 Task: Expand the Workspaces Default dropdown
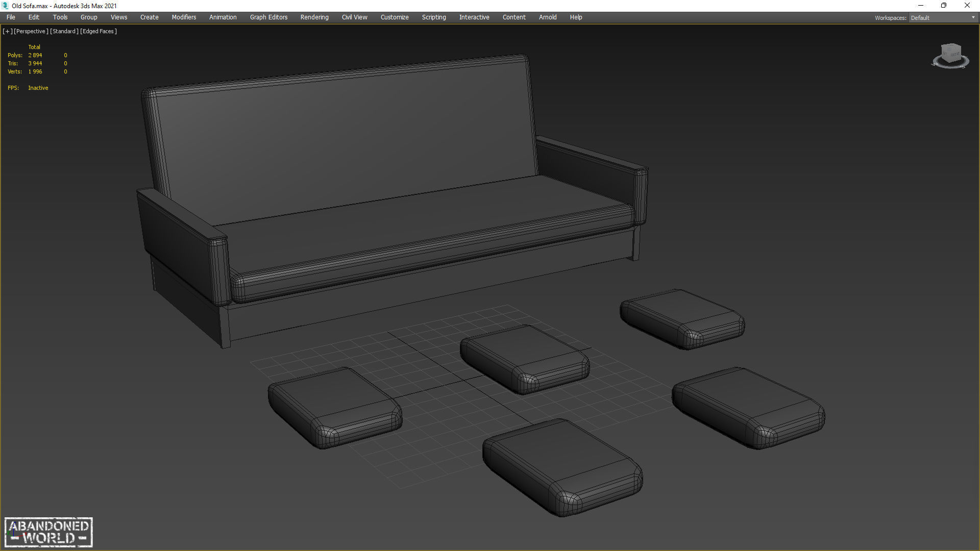coord(943,18)
